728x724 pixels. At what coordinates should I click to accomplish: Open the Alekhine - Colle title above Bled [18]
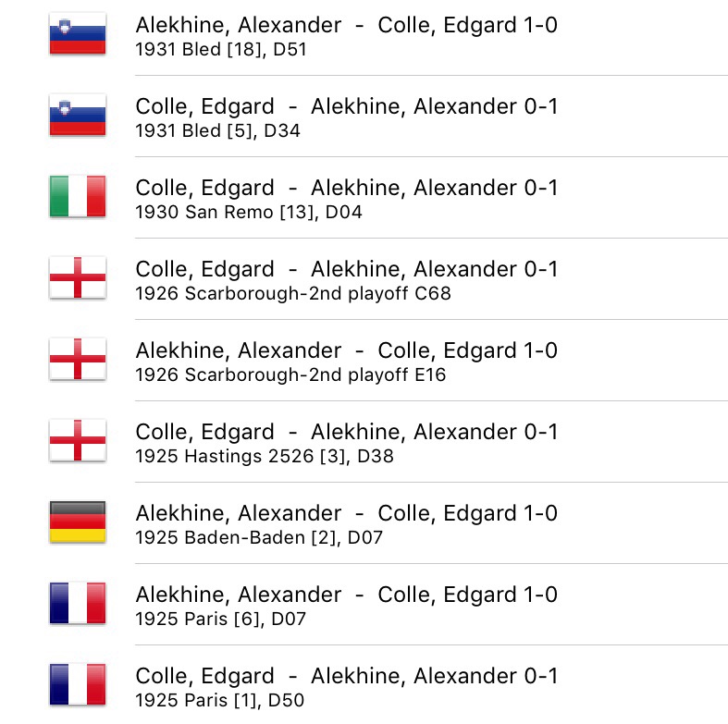coord(346,26)
